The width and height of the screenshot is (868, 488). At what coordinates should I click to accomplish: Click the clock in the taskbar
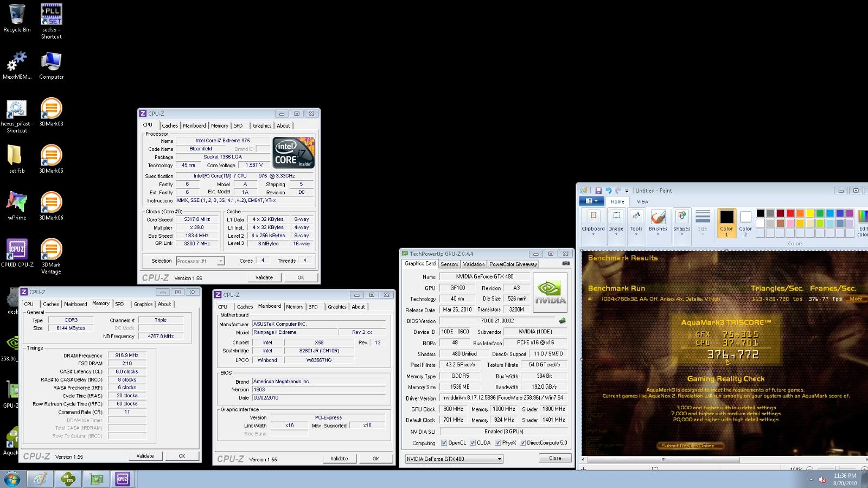click(x=845, y=479)
